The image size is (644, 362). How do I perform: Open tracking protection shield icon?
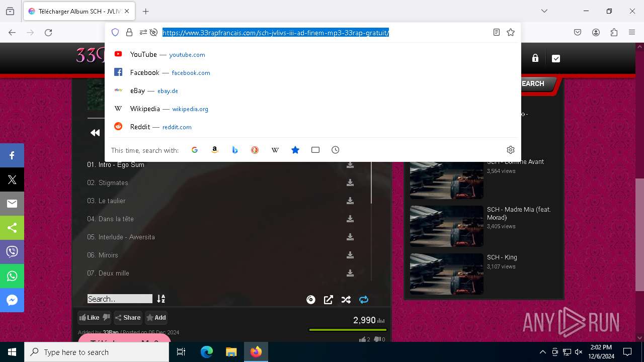[x=115, y=32]
